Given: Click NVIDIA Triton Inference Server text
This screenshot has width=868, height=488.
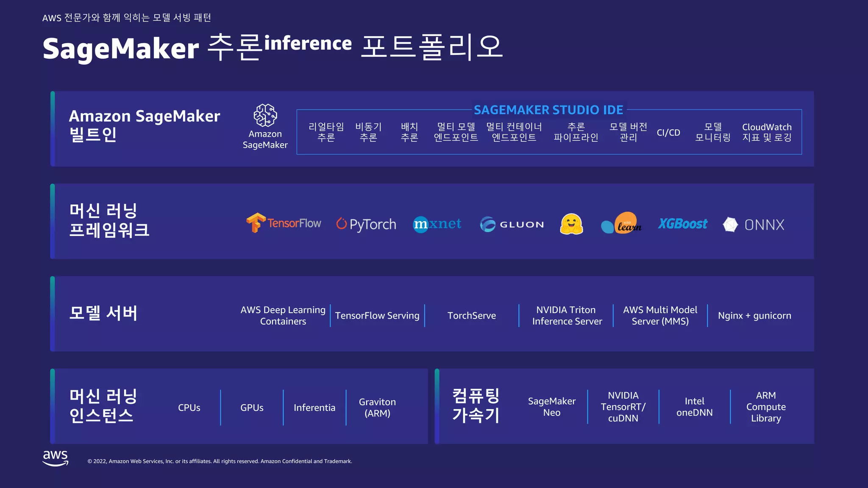Looking at the screenshot, I should tap(567, 316).
